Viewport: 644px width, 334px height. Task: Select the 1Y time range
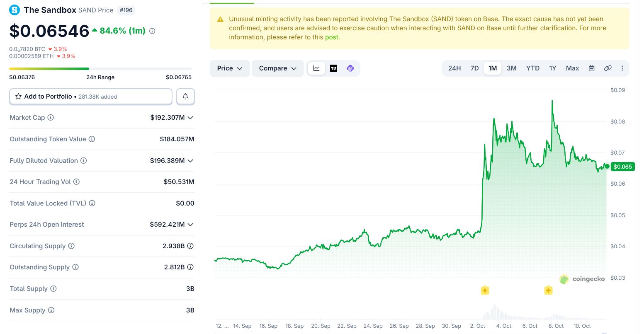553,68
